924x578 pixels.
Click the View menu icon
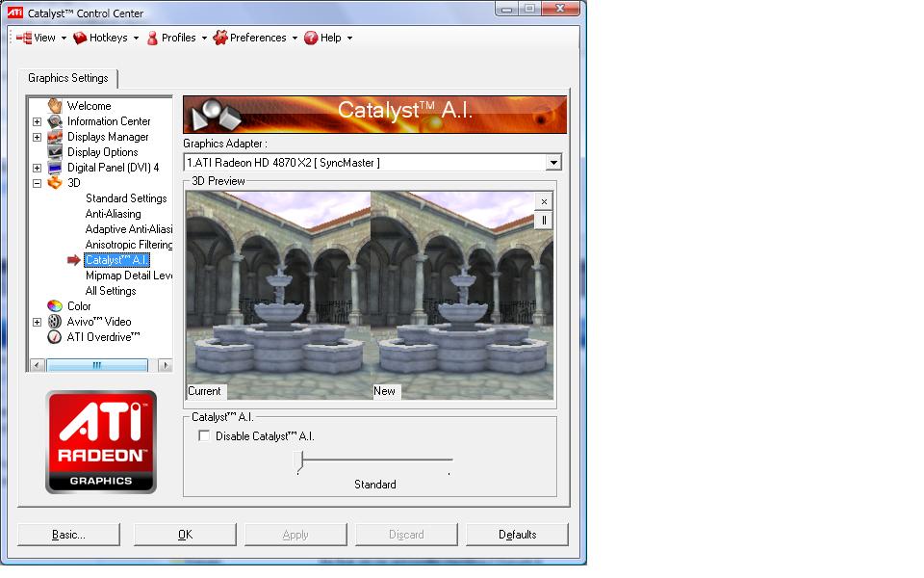click(x=24, y=38)
